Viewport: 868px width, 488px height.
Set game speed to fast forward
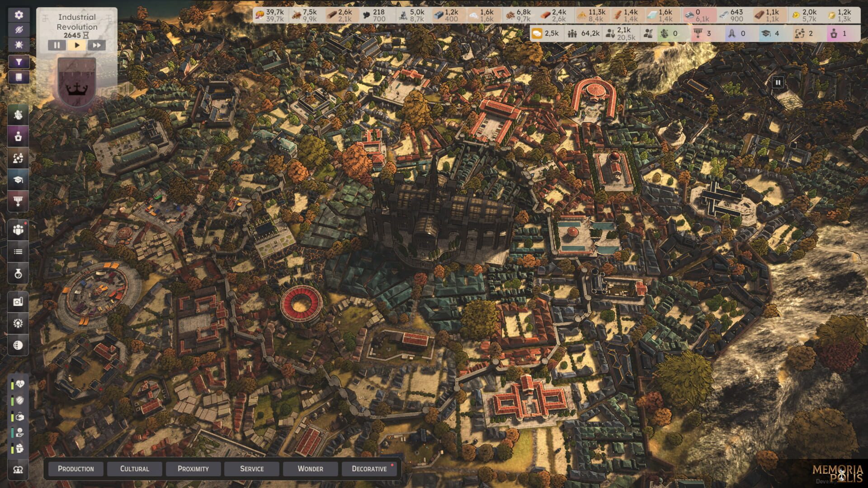(x=97, y=45)
